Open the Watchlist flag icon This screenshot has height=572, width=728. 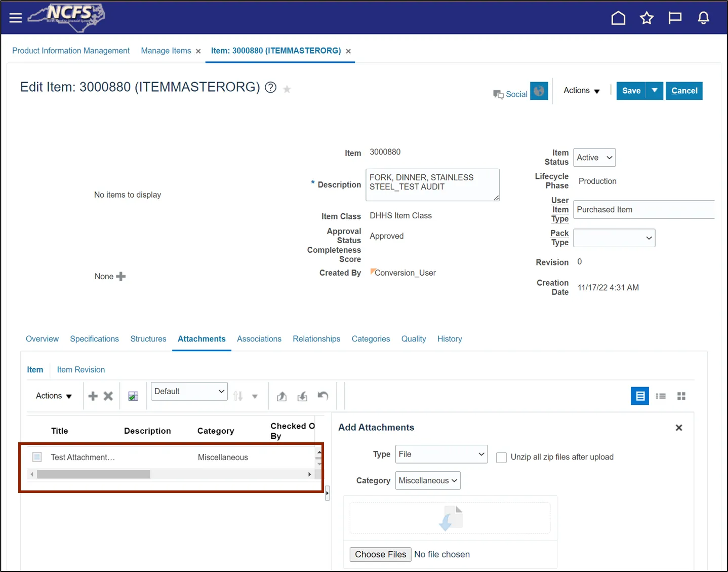pyautogui.click(x=675, y=18)
